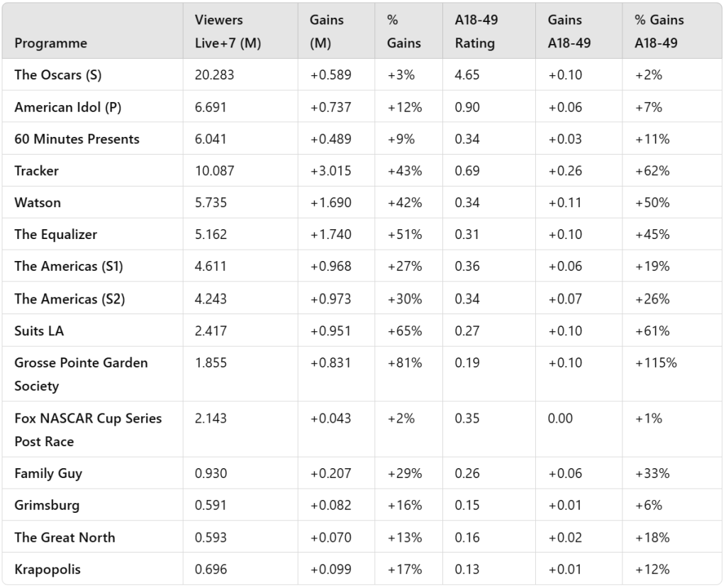Select the A18-49 Rating column header
This screenshot has height=588, width=726.
click(476, 31)
